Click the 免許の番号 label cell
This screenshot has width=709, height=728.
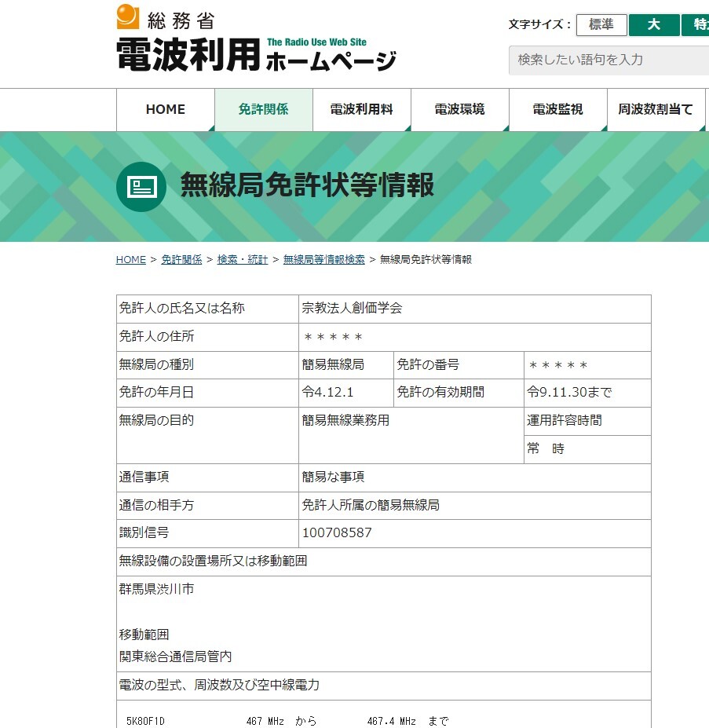click(x=459, y=365)
